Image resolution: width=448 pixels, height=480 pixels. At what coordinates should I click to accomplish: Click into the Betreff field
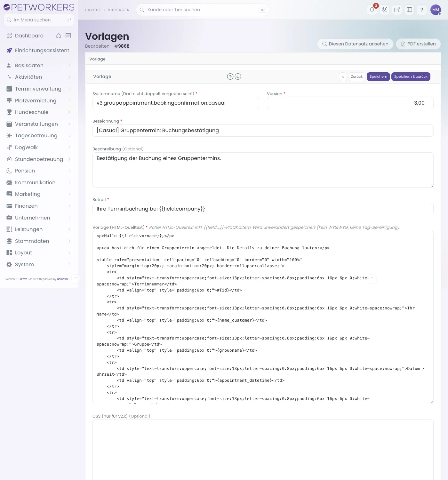[263, 209]
